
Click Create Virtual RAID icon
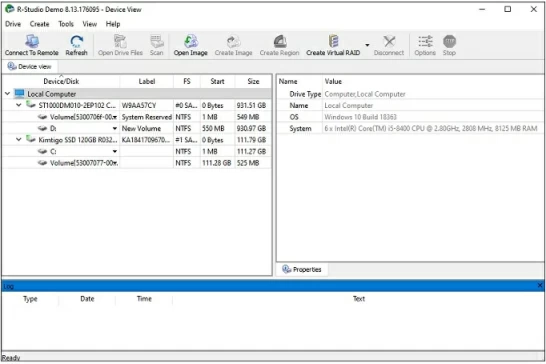[x=333, y=41]
